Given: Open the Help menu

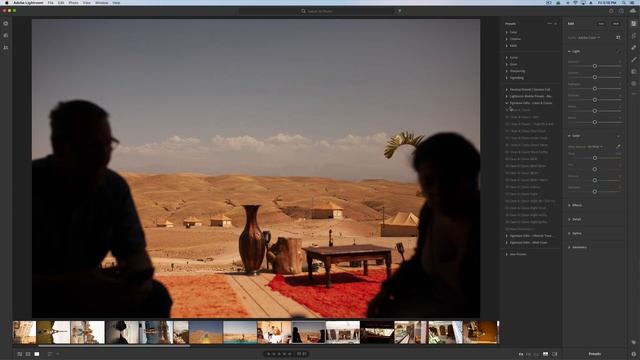Looking at the screenshot, I should click(116, 2).
